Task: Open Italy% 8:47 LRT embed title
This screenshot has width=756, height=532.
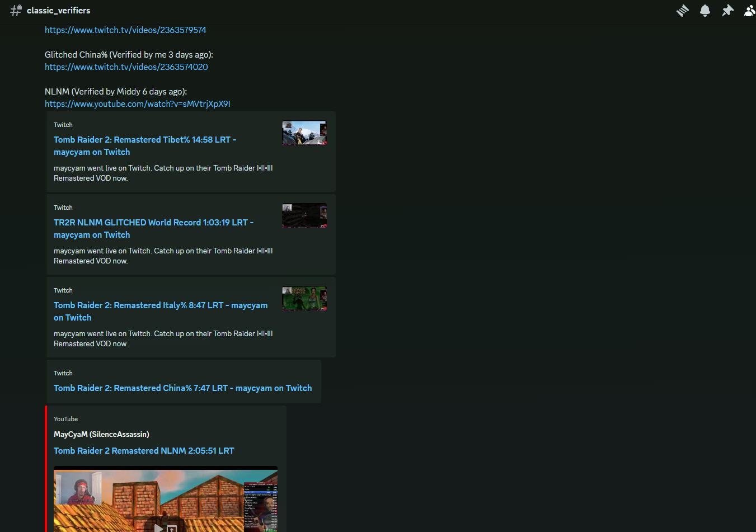Action: click(161, 312)
